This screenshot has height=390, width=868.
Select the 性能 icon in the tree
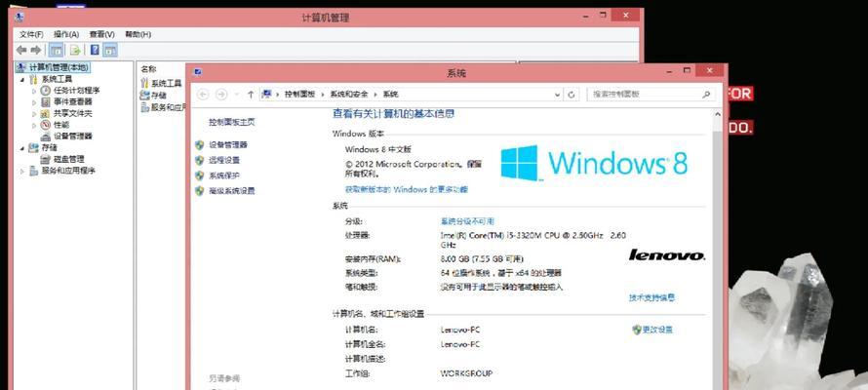click(x=46, y=125)
